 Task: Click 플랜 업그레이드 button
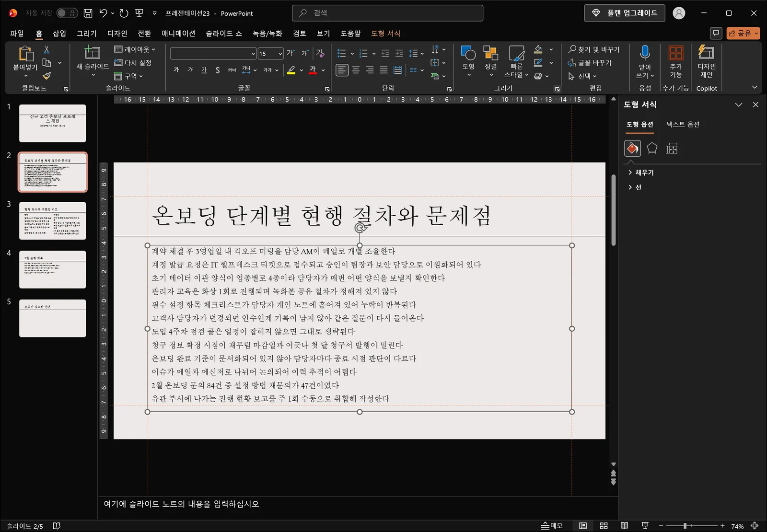tap(624, 13)
